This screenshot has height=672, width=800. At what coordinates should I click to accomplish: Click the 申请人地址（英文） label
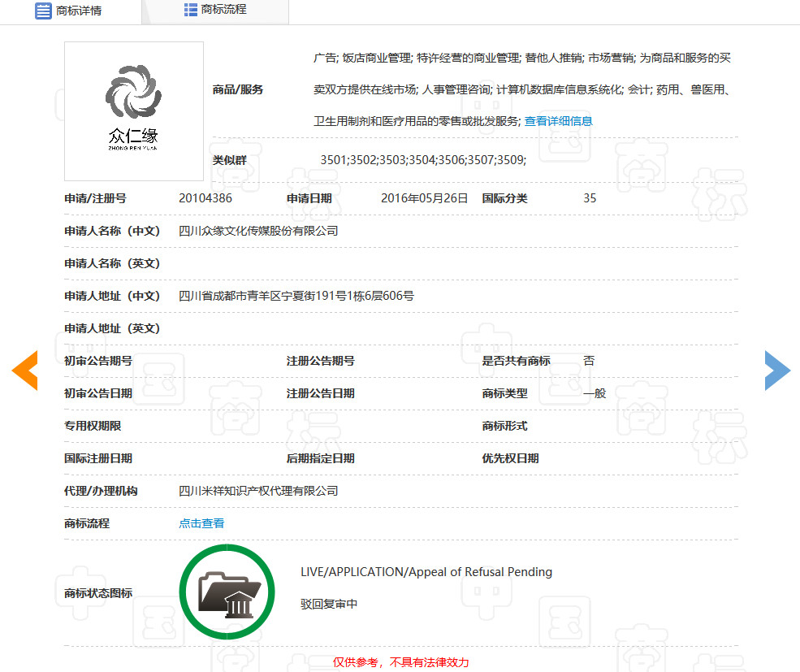coord(112,328)
